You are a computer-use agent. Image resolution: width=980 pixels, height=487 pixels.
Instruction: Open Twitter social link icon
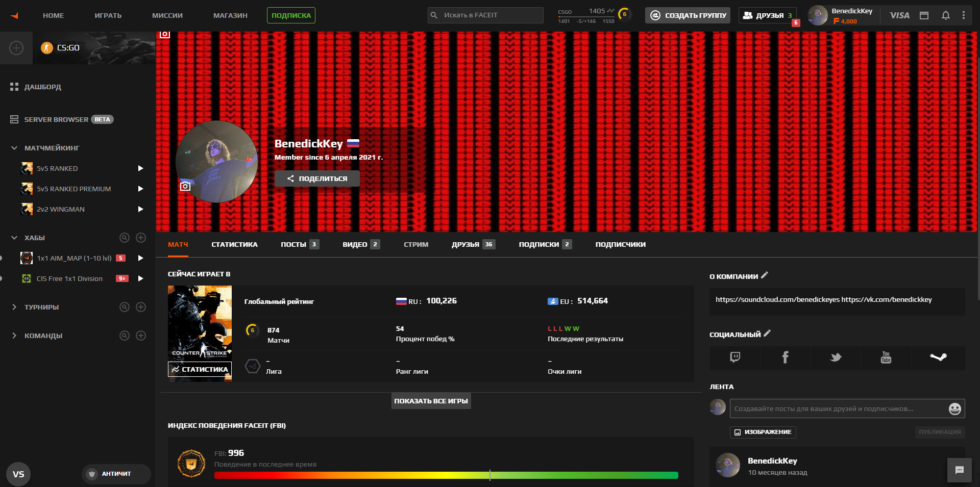pyautogui.click(x=836, y=357)
